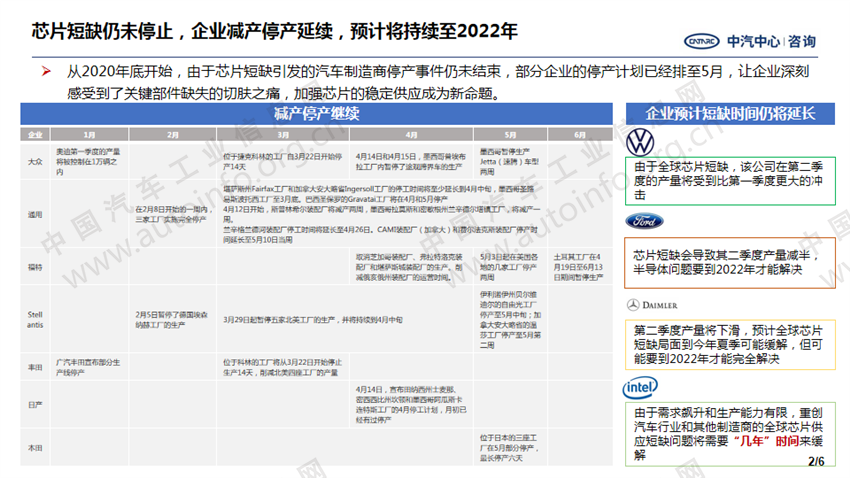Screen dimensions: 850x478
Task: Click the Ford oval logo
Action: (644, 221)
